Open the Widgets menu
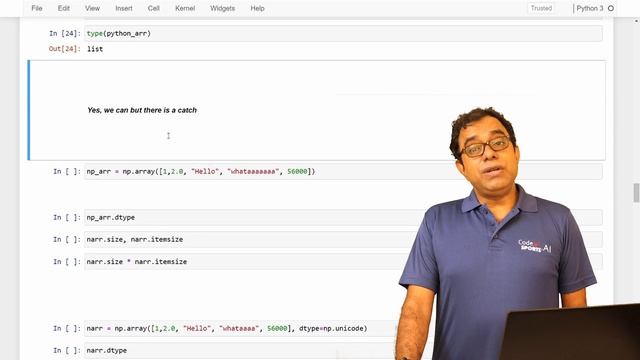This screenshot has width=640, height=360. pos(222,8)
